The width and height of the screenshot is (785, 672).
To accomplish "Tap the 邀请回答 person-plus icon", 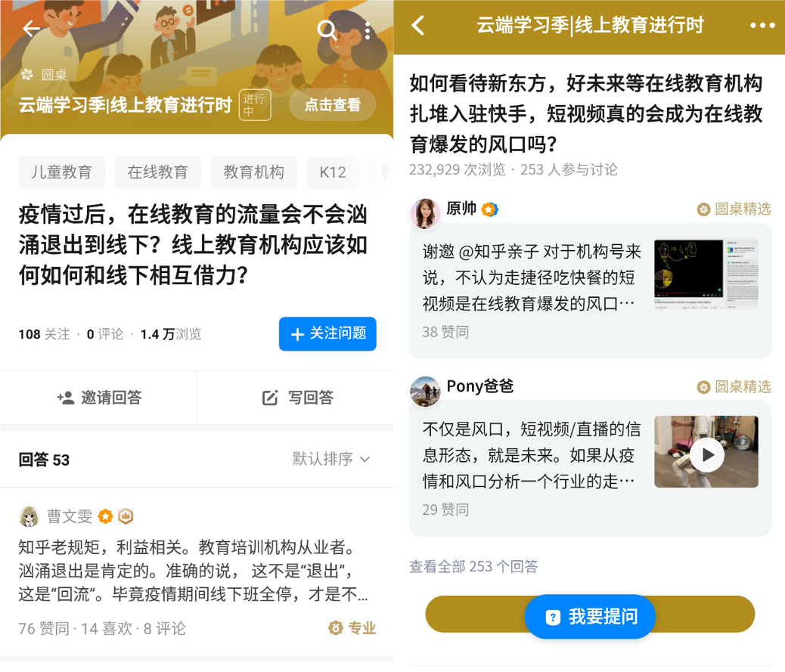I will tap(66, 398).
